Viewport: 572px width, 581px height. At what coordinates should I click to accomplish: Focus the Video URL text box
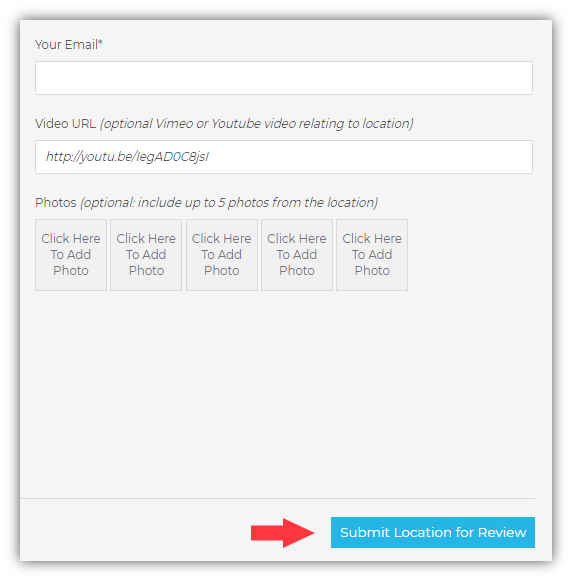284,157
